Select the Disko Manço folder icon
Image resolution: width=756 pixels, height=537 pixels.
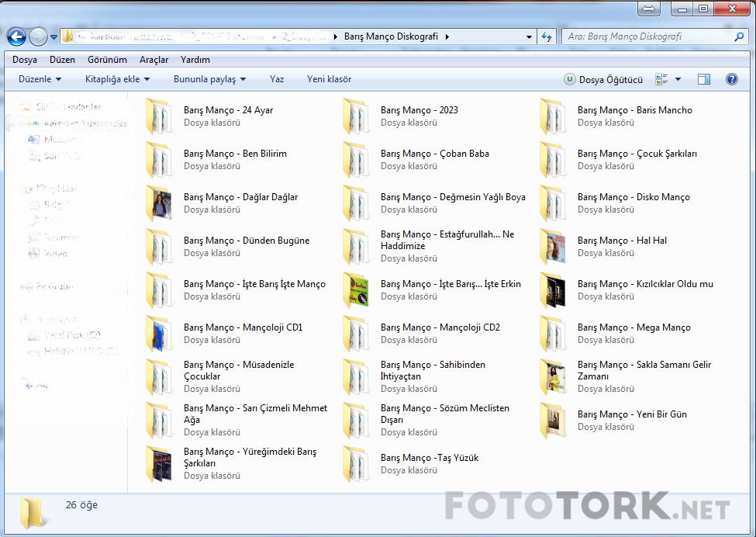[x=553, y=203]
